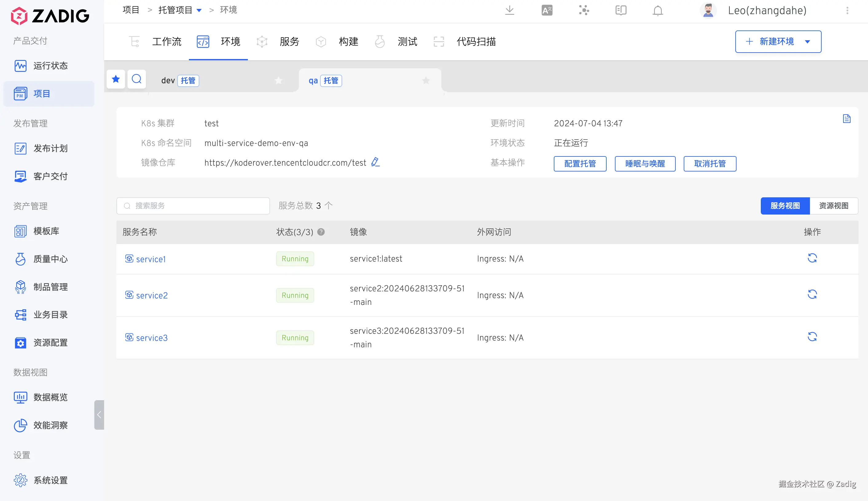Click the edit pencil beside image registry URL

coord(375,162)
